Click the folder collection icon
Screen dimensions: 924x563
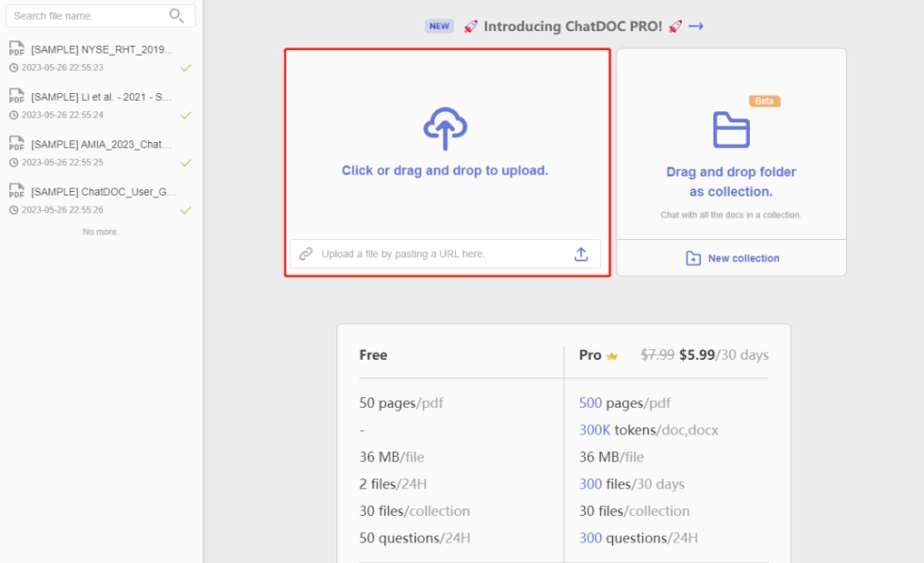tap(731, 129)
